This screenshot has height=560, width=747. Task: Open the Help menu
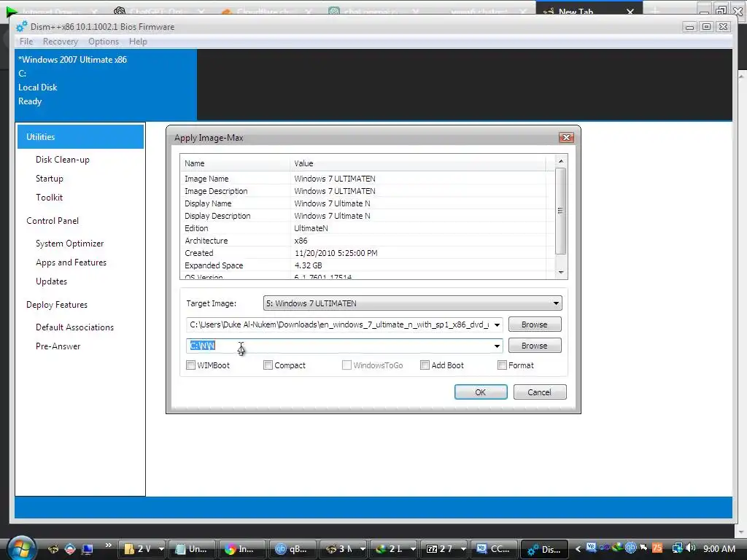coord(138,42)
